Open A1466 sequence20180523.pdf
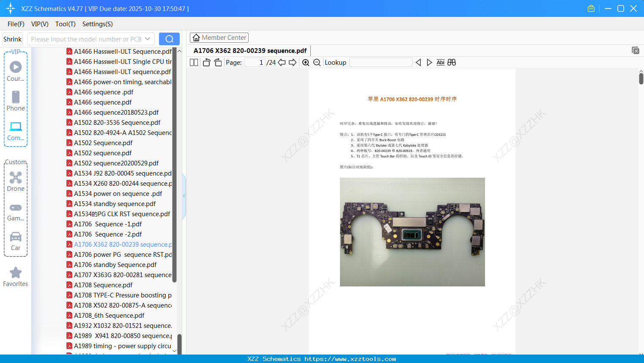 [112, 113]
